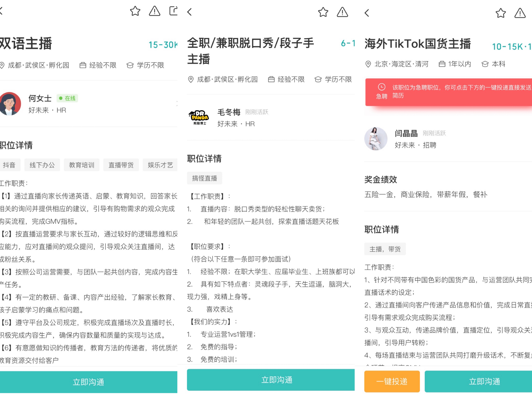Report the 双语主播 job via warning icon
Image resolution: width=532 pixels, height=399 pixels.
point(154,11)
